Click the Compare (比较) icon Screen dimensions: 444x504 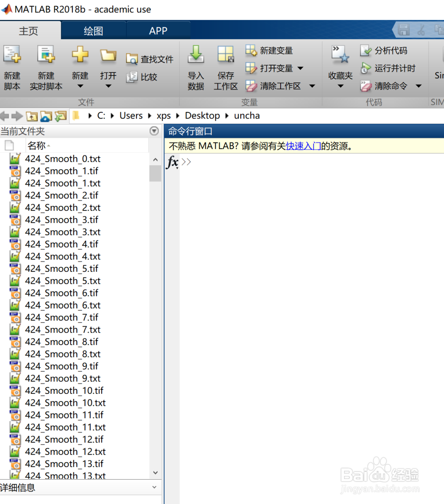pyautogui.click(x=132, y=77)
